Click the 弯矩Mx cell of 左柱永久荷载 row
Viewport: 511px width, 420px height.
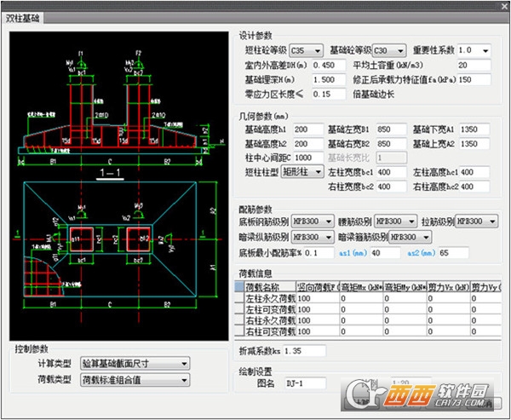click(361, 298)
